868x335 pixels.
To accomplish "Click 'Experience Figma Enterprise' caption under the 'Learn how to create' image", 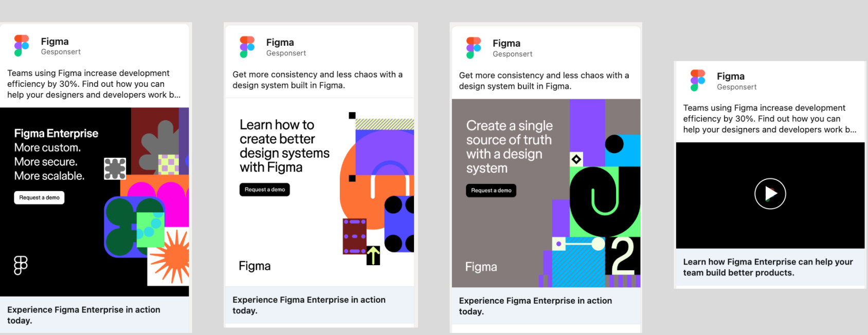I will tap(309, 305).
